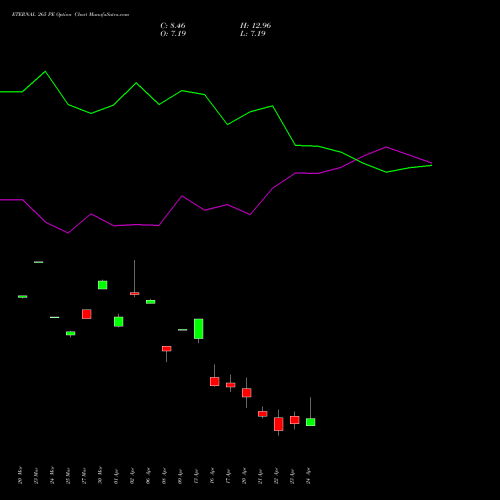The height and width of the screenshot is (500, 500).
Task: Click the 25 Mar date label
Action: 68,475
